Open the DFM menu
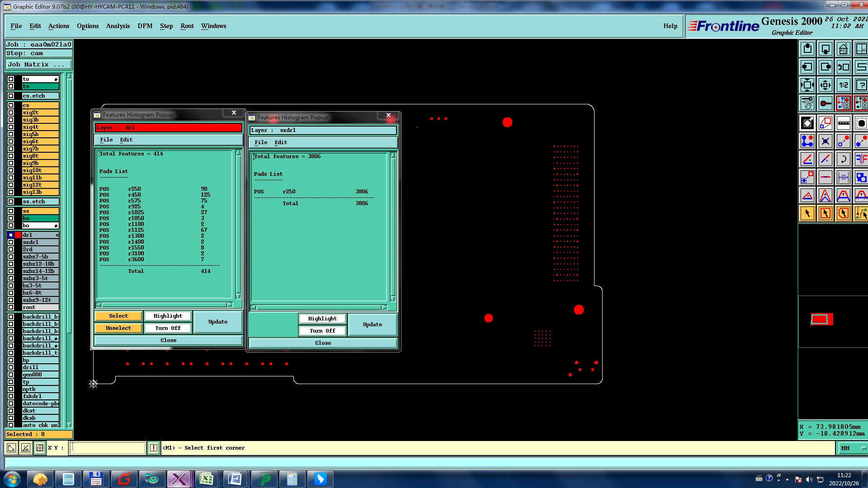 point(145,26)
